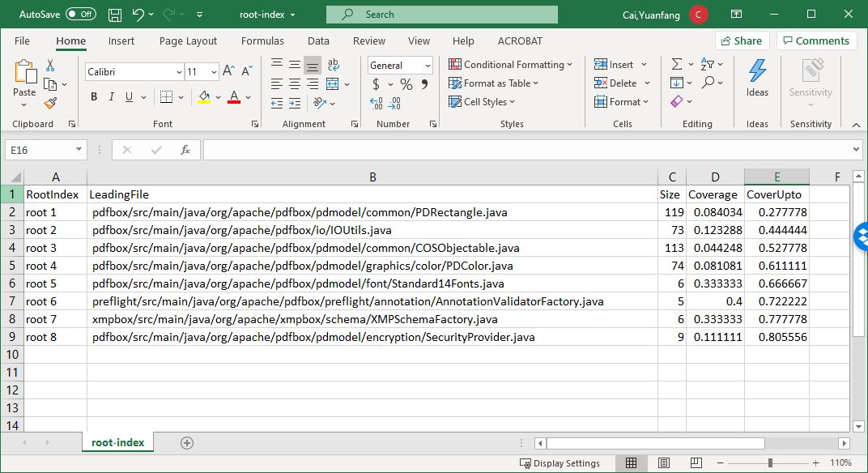The width and height of the screenshot is (868, 473).
Task: Click Display Settings in status bar
Action: click(x=560, y=463)
